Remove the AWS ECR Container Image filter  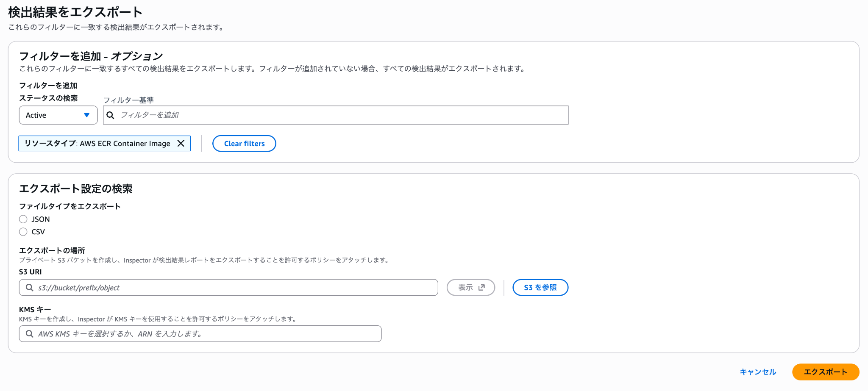(x=181, y=144)
